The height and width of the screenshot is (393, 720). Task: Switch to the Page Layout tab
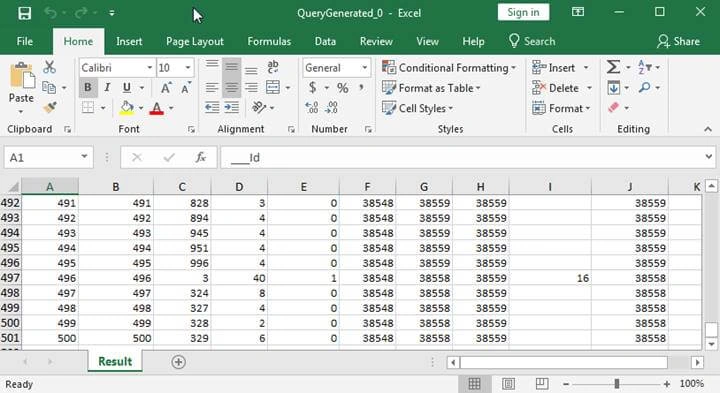coord(195,41)
